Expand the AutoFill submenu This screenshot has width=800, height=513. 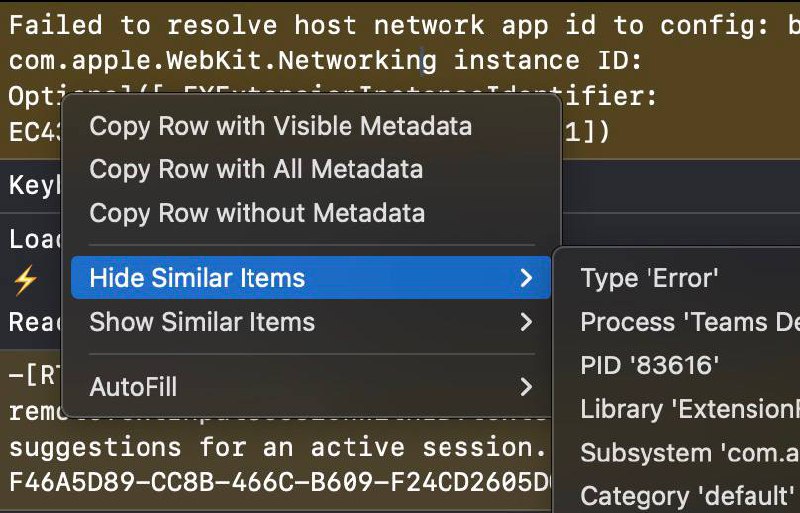(311, 386)
